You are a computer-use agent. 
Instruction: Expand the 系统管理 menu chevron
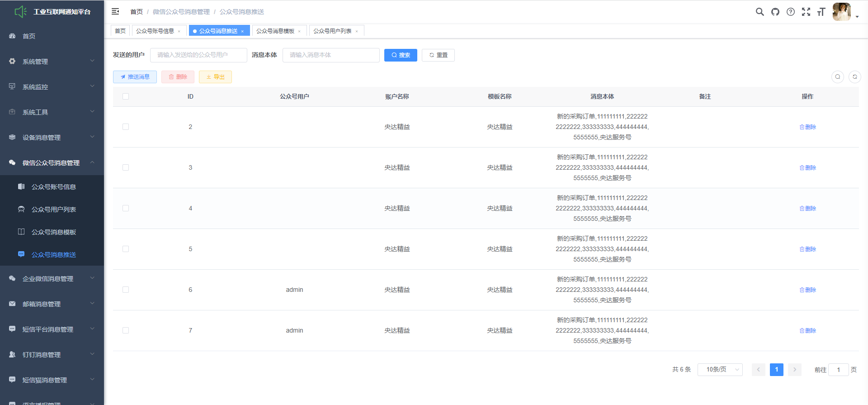coord(92,61)
